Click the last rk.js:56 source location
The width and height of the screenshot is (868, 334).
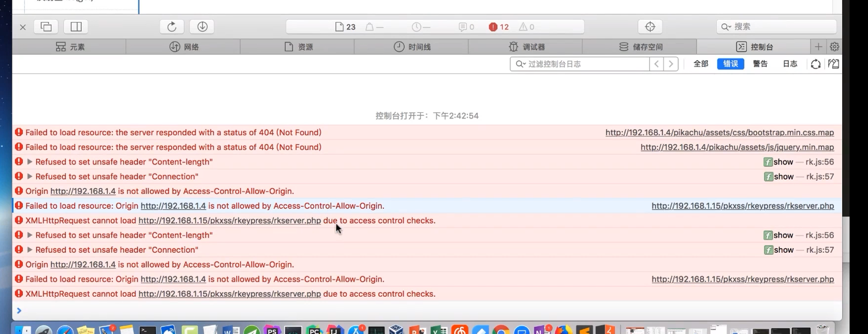pyautogui.click(x=820, y=235)
